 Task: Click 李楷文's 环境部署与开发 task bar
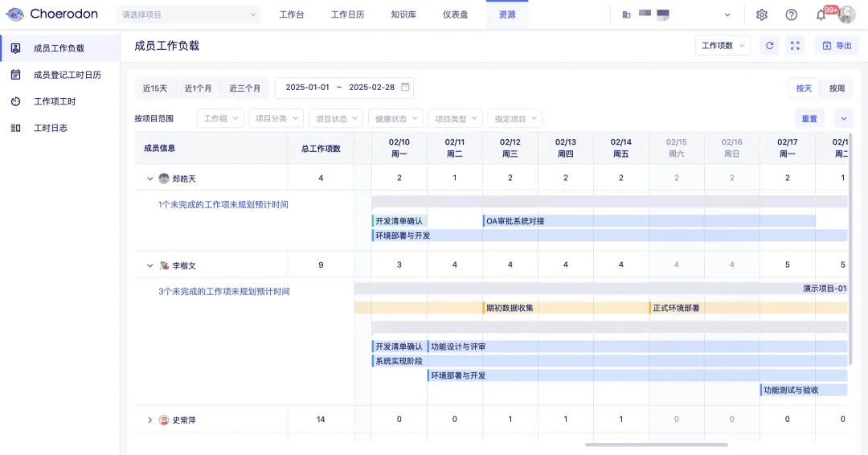637,375
